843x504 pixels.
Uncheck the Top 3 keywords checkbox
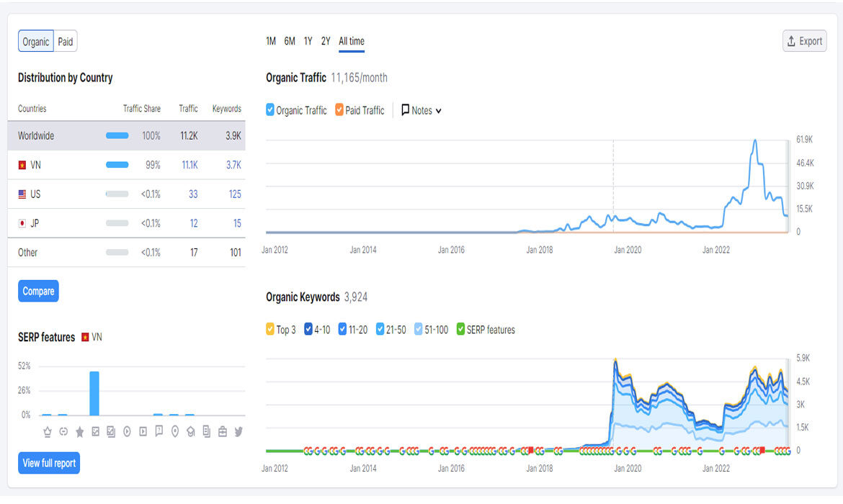[x=270, y=329]
